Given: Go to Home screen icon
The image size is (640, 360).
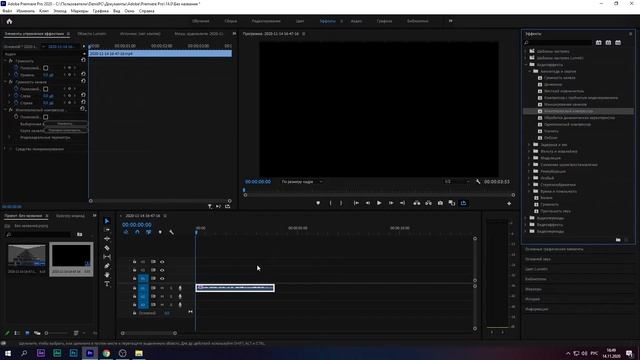Looking at the screenshot, I should point(9,21).
